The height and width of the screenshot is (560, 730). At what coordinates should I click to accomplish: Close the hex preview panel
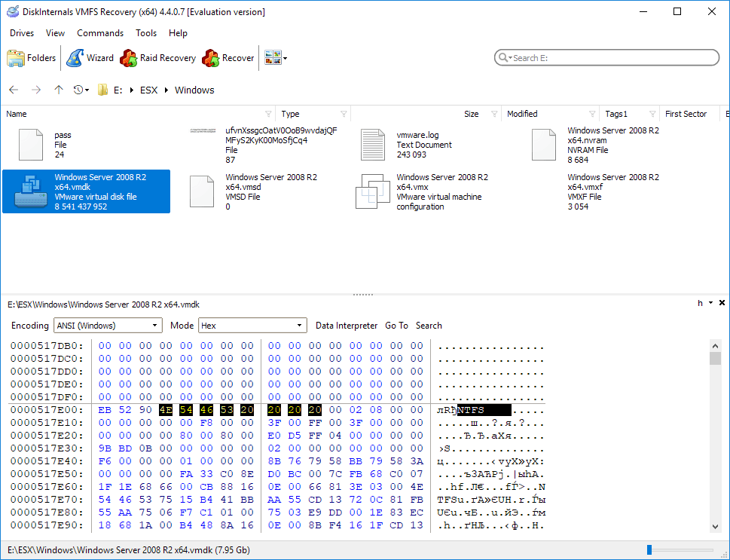[722, 303]
